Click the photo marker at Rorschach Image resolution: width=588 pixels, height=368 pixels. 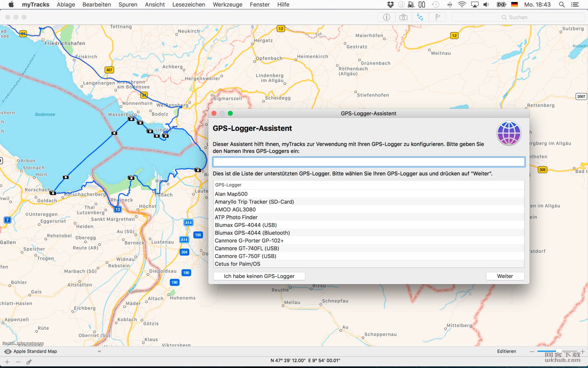[53, 193]
